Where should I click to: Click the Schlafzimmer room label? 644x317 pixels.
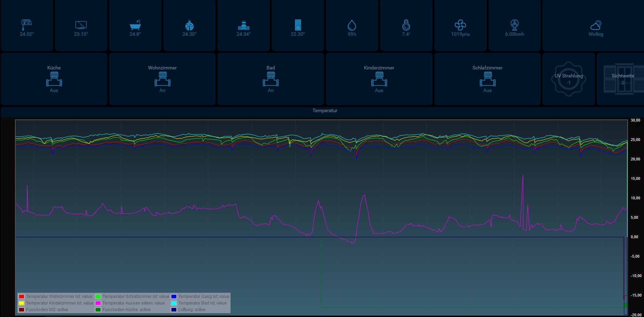pos(488,68)
